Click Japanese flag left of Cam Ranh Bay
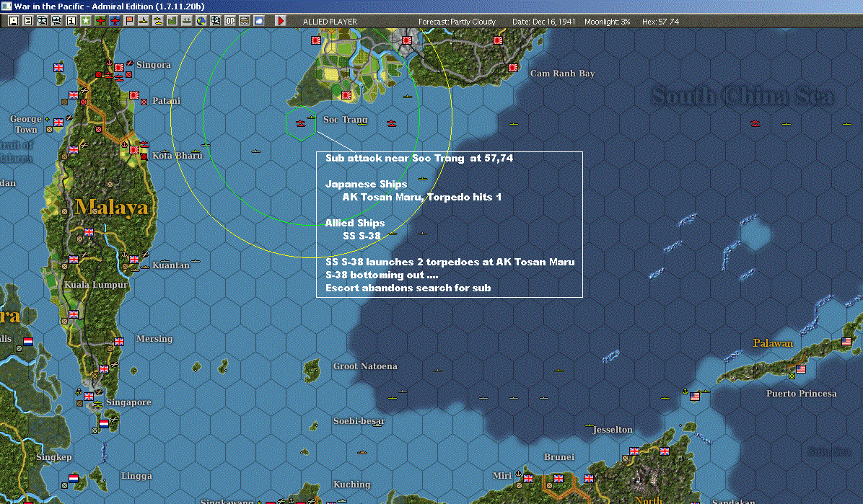 coord(513,68)
